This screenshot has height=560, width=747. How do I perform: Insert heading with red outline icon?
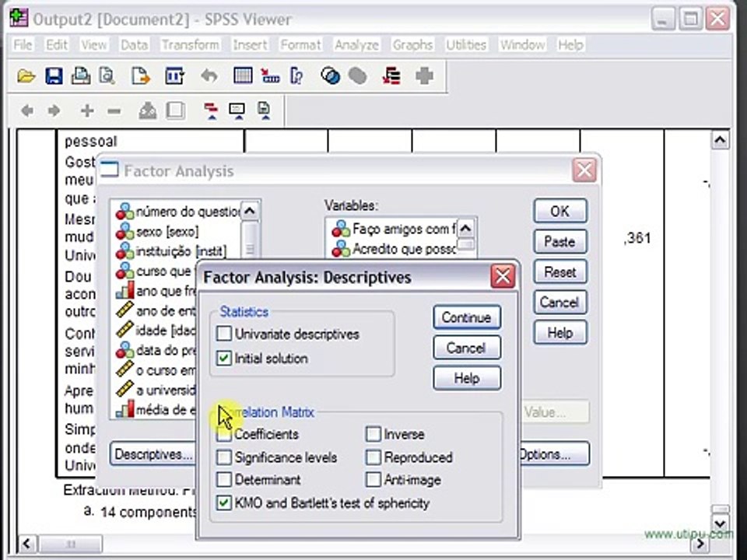(211, 110)
